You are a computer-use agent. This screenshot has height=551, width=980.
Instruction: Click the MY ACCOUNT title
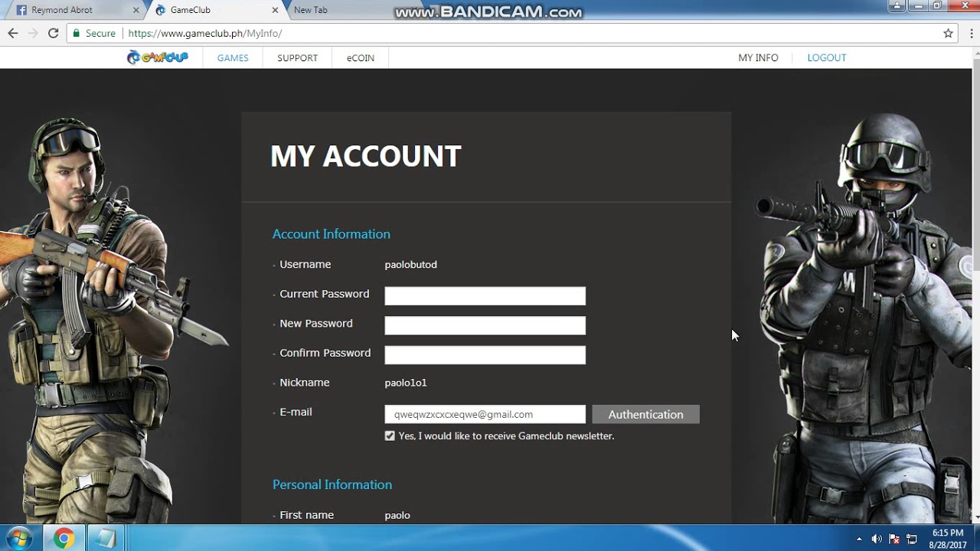pos(366,156)
